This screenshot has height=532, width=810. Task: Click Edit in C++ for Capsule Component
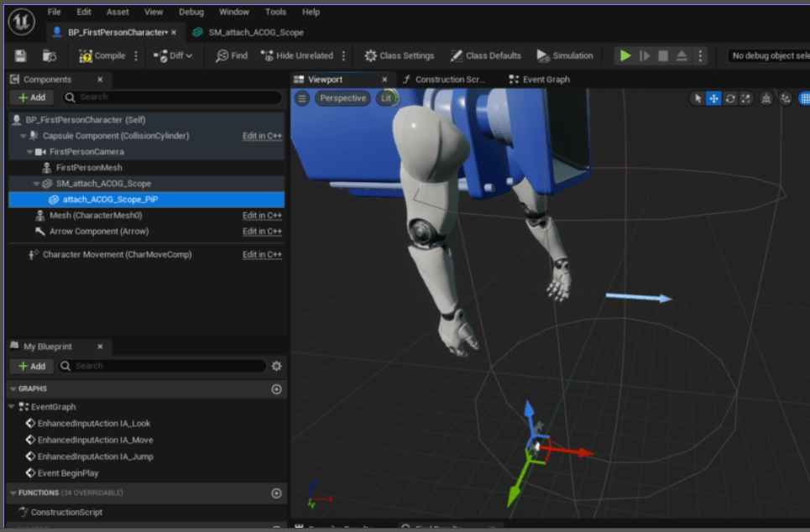(262, 136)
